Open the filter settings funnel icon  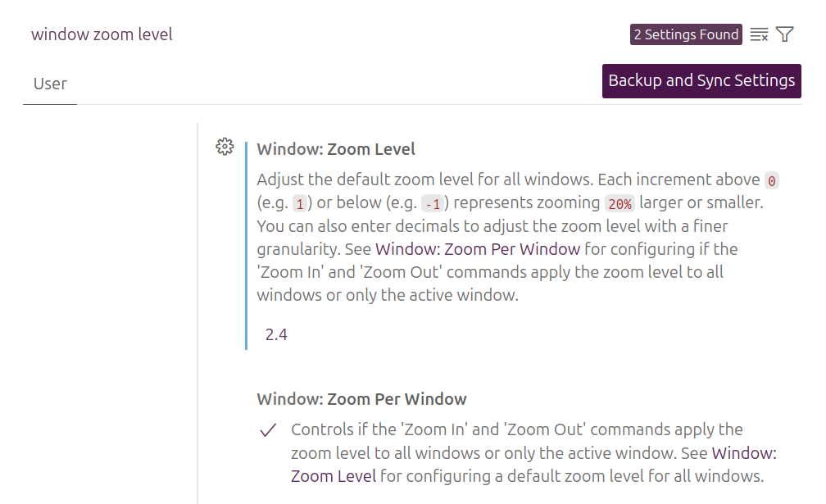tap(785, 34)
